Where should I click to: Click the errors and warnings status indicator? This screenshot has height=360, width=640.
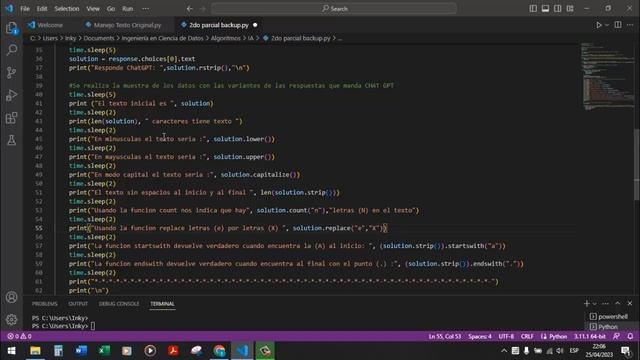[19, 336]
